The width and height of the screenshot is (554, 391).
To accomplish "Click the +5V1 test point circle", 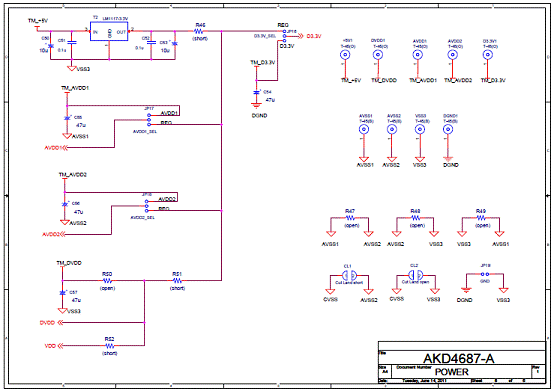I will [x=345, y=55].
